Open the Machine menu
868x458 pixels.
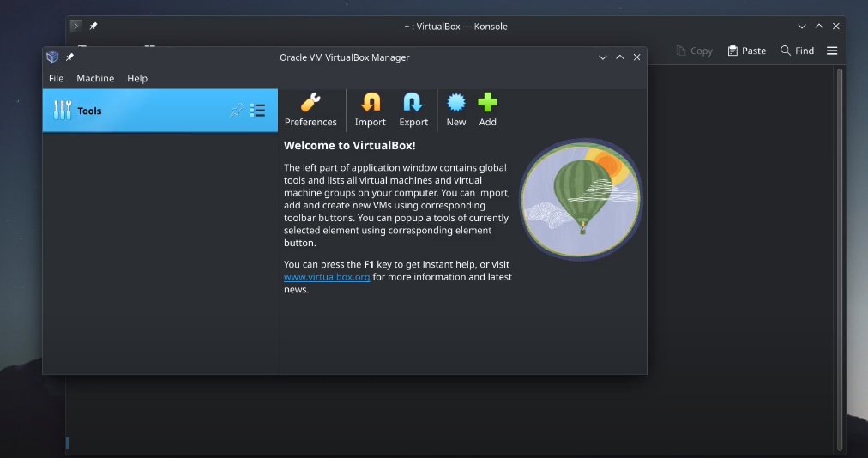[x=95, y=78]
